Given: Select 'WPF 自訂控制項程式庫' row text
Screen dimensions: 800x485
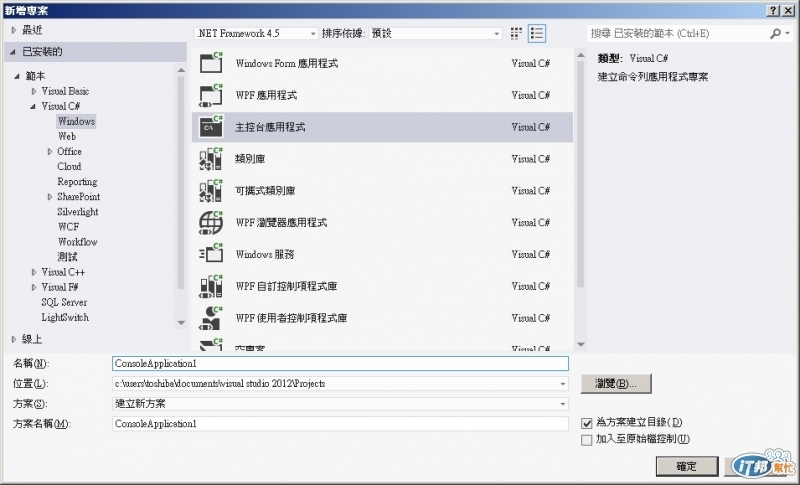Looking at the screenshot, I should point(286,287).
